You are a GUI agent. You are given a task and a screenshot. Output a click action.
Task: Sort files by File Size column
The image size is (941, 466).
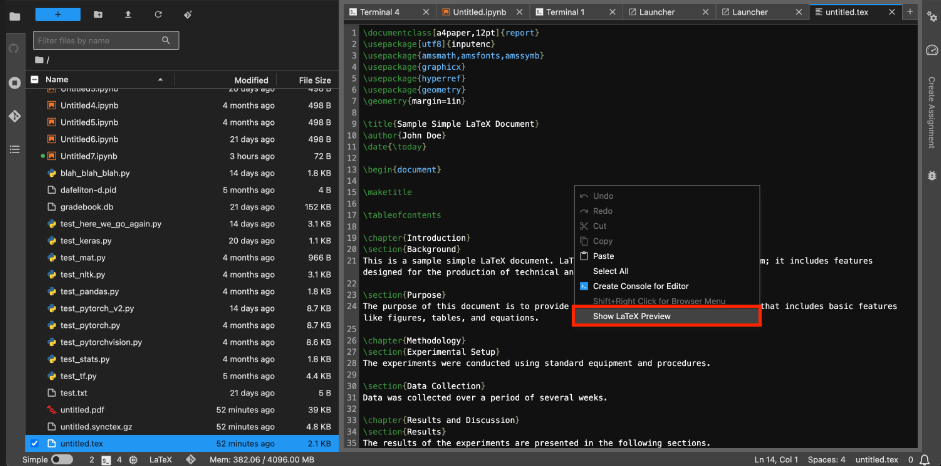314,80
